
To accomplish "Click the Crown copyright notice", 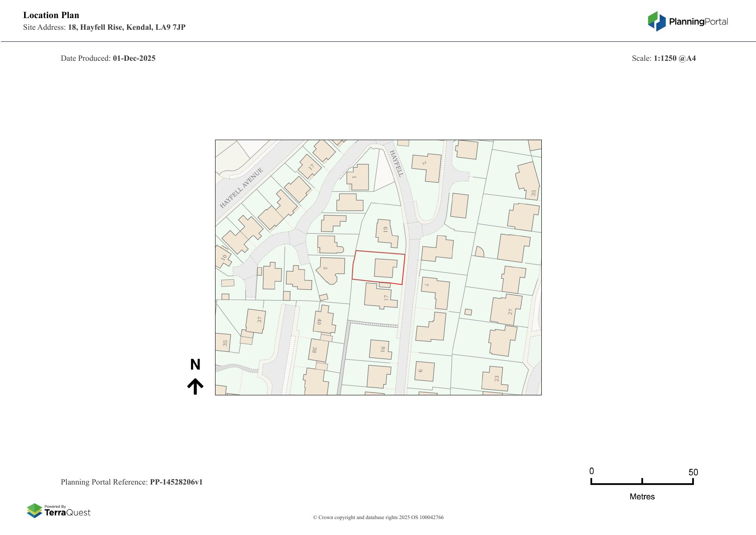I will point(378,517).
